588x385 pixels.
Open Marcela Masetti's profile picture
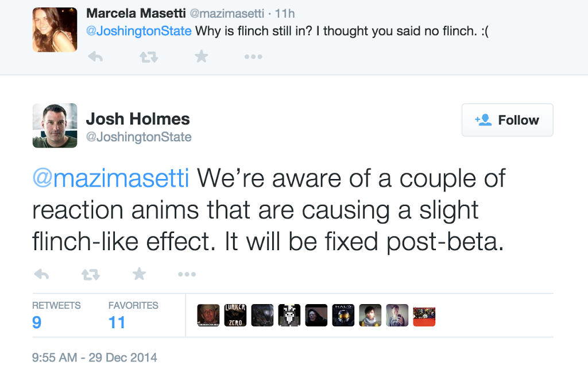pos(55,30)
